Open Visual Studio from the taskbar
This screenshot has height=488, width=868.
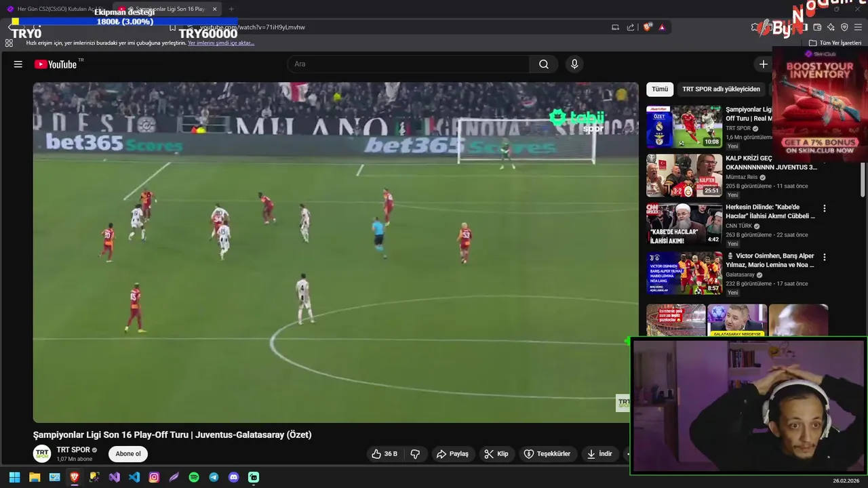(114, 477)
